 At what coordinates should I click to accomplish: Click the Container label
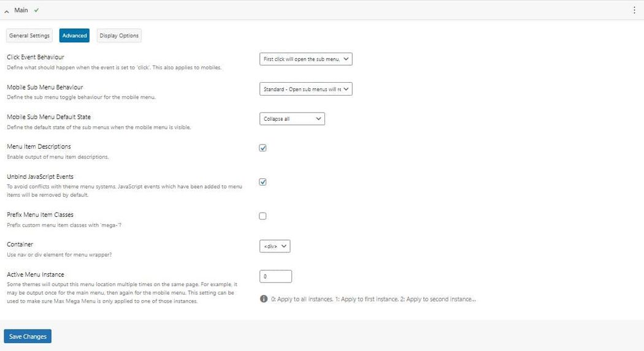pos(20,244)
